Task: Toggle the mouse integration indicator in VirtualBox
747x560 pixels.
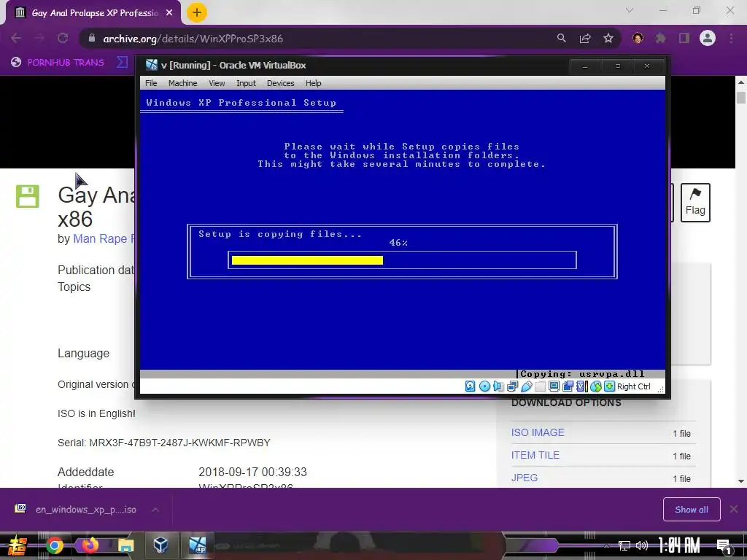Action: click(x=596, y=386)
